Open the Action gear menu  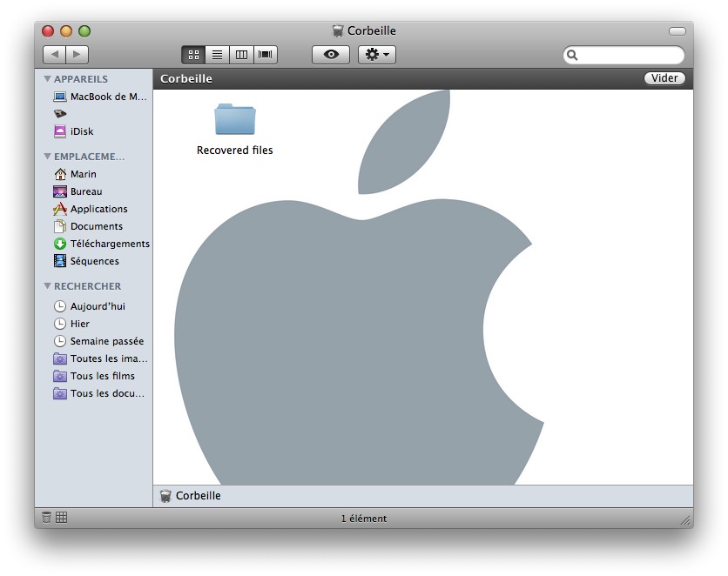[376, 55]
